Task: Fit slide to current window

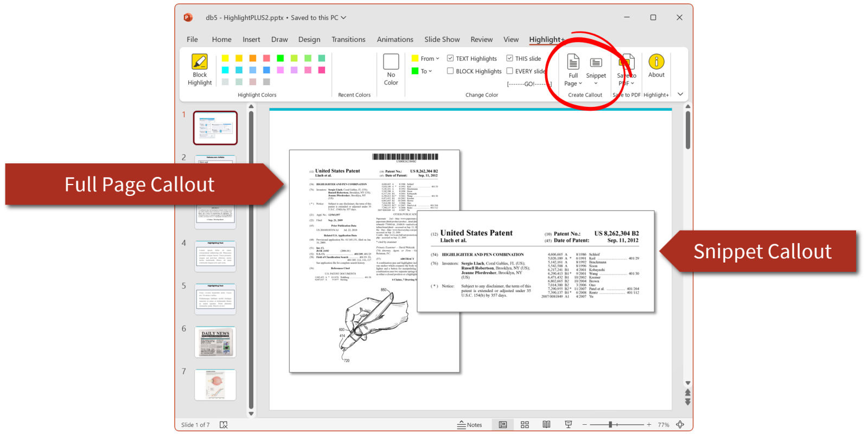Action: click(x=680, y=425)
